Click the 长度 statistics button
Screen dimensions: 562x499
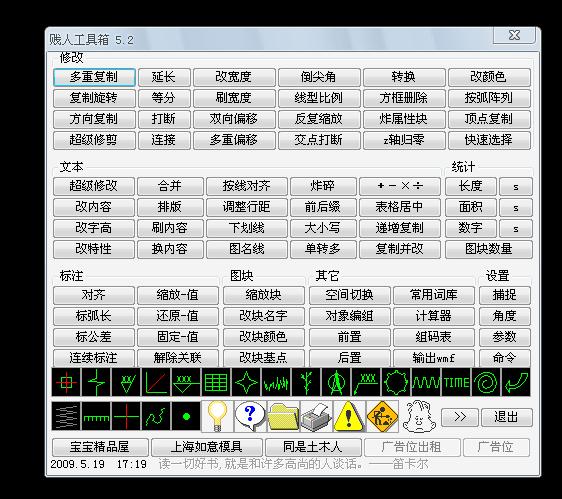click(471, 186)
